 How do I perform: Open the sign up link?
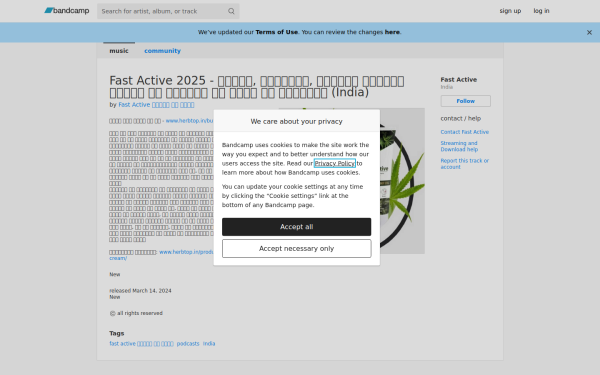click(x=510, y=11)
